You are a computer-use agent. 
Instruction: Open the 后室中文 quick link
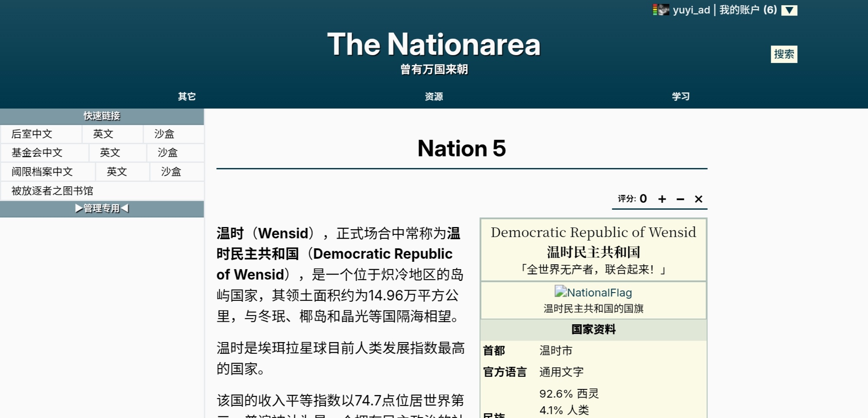click(32, 134)
